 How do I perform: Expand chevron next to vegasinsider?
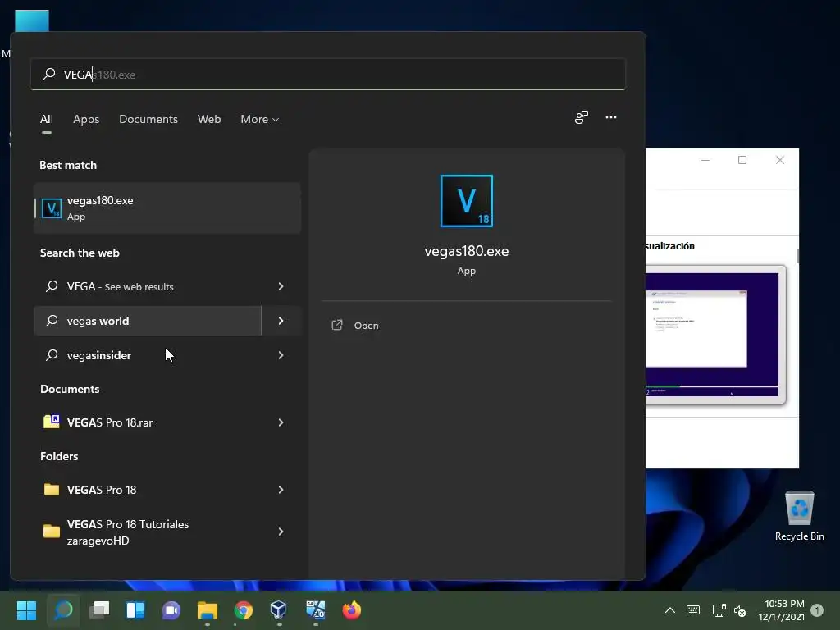pyautogui.click(x=281, y=355)
